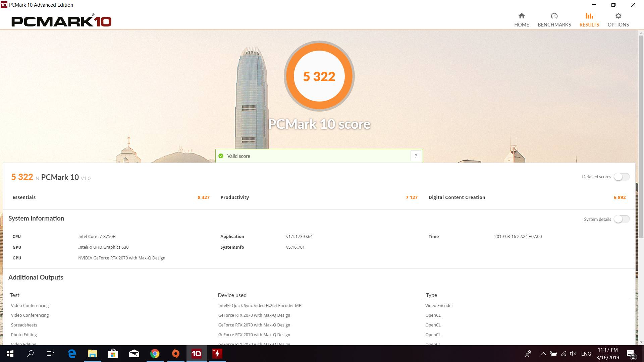Open the taskbar clock and date

coord(608,354)
